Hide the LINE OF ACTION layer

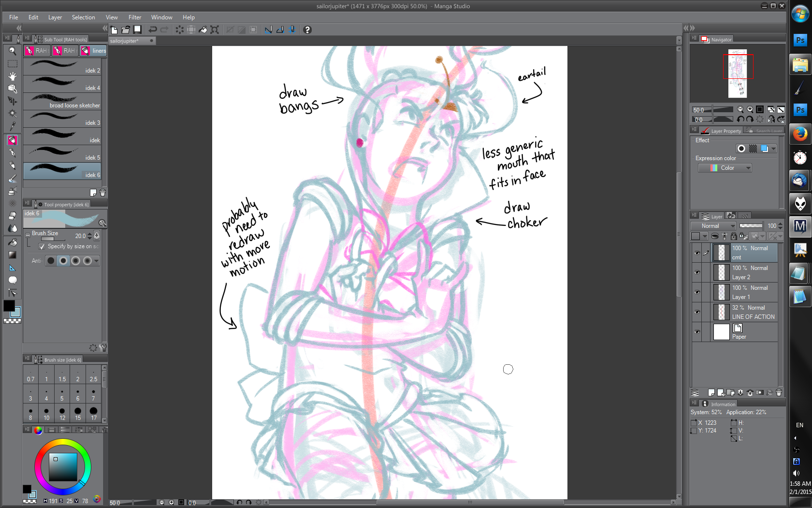coord(697,312)
